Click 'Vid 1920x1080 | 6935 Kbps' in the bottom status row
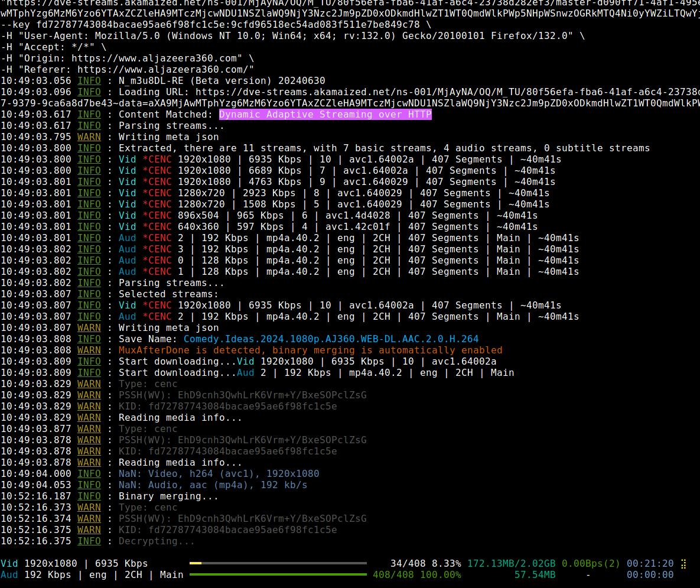700x588 pixels. (74, 563)
